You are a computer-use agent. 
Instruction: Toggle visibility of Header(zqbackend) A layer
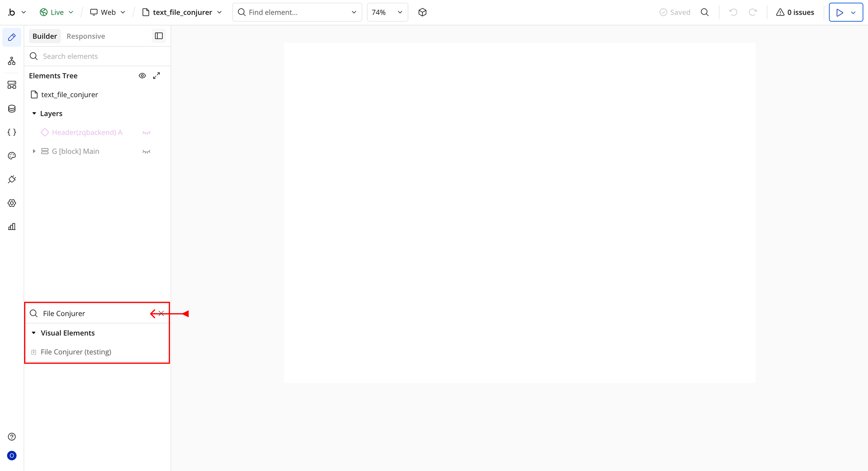146,133
